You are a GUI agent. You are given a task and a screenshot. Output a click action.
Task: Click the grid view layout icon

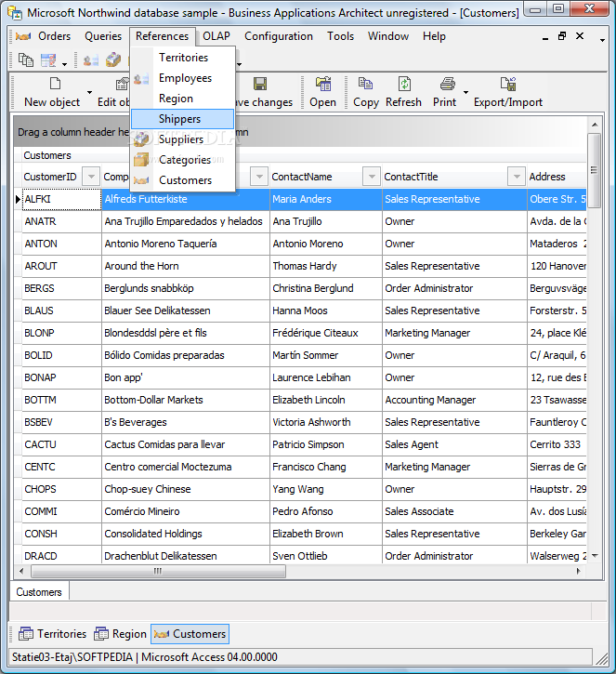[48, 59]
